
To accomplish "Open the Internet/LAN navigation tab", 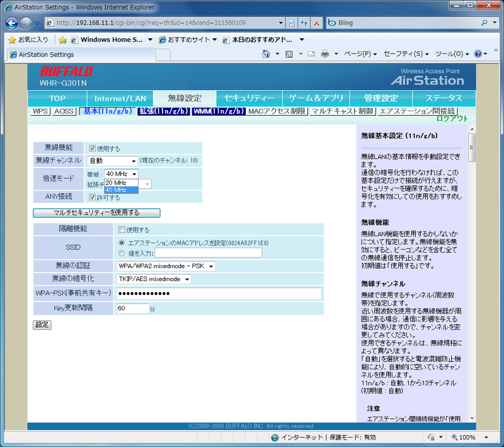I will [120, 98].
